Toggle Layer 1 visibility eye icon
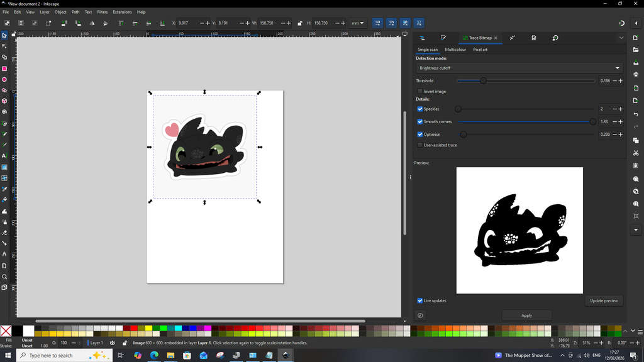The image size is (644, 362). click(x=113, y=343)
